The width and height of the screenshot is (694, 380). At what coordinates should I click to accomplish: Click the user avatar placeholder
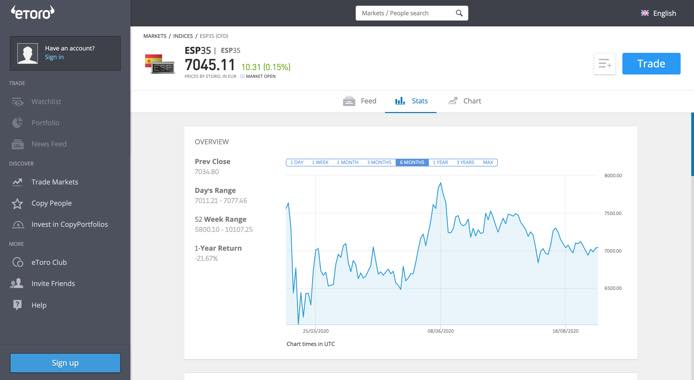[27, 54]
